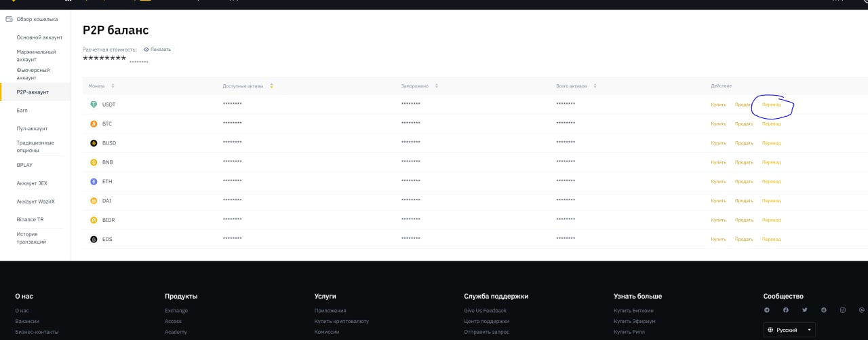Screen dimensions: 868x340
Task: Click Продать in the BNB row
Action: pos(744,162)
